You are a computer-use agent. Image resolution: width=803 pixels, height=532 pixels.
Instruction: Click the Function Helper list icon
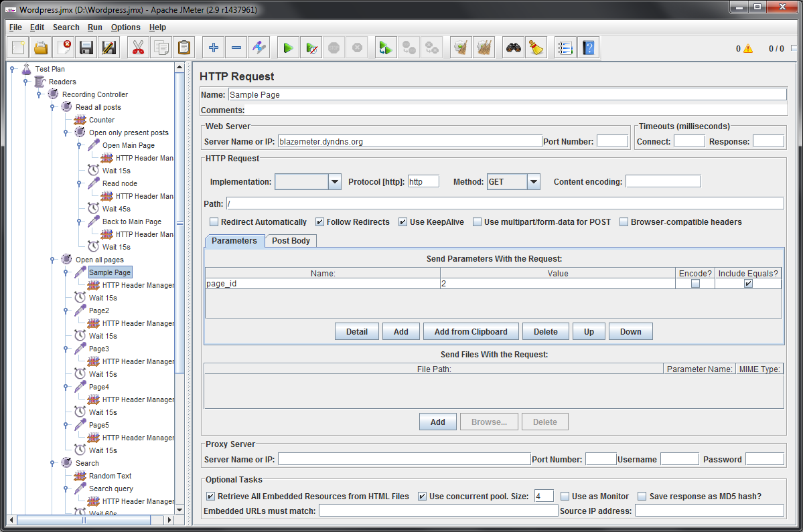click(x=565, y=48)
